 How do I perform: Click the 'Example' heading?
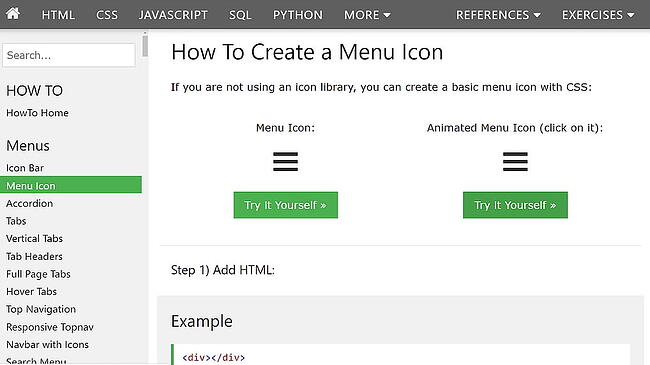pyautogui.click(x=201, y=321)
